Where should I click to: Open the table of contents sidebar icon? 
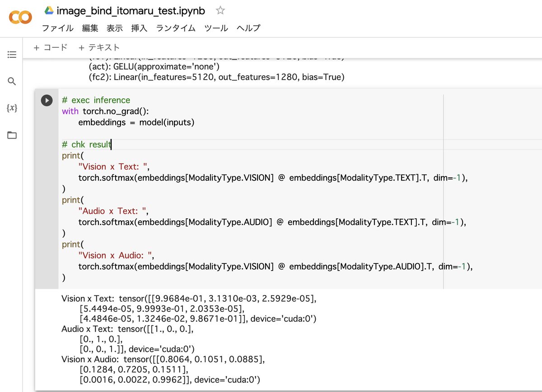tap(12, 55)
